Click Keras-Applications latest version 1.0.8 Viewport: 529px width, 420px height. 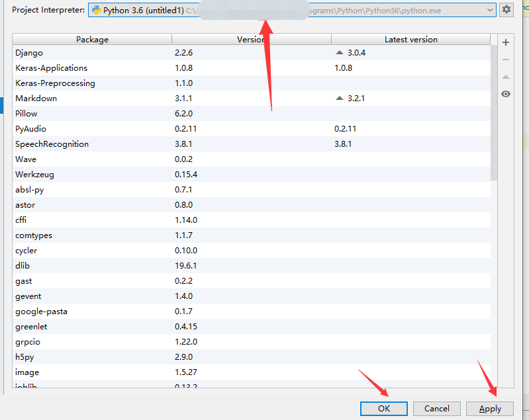pyautogui.click(x=344, y=67)
